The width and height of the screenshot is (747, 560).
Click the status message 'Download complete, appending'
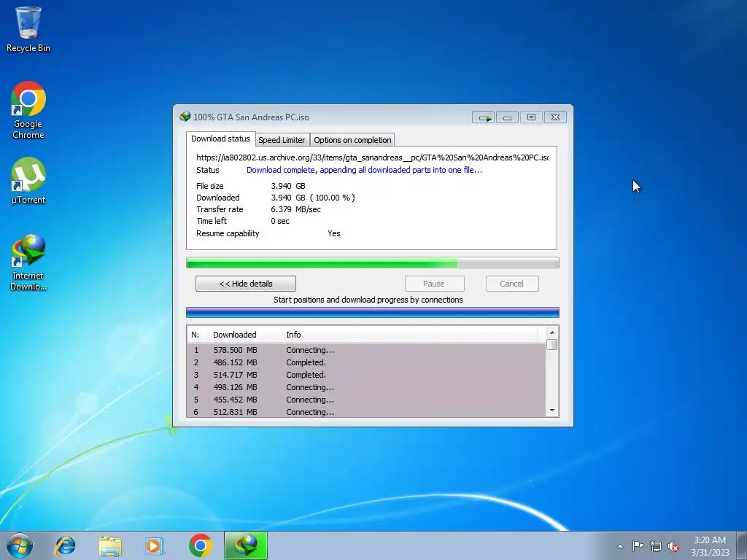364,170
